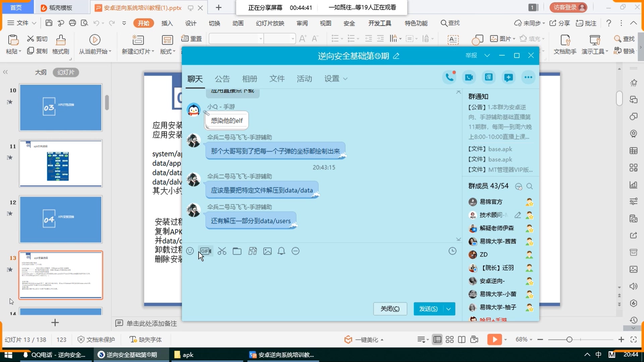Select the screenshot scissors tool
This screenshot has width=644, height=362.
pyautogui.click(x=222, y=251)
